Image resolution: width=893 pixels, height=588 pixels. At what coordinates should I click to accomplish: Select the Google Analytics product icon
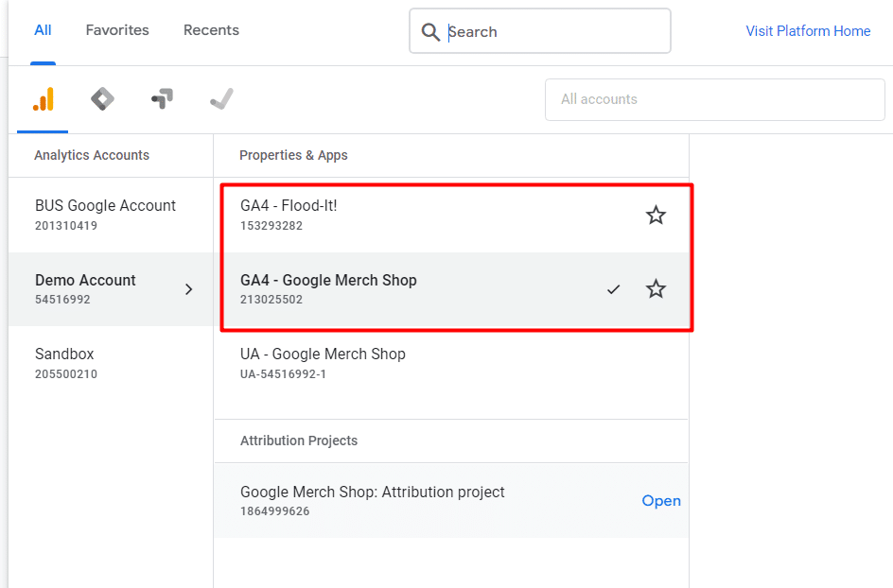(43, 99)
